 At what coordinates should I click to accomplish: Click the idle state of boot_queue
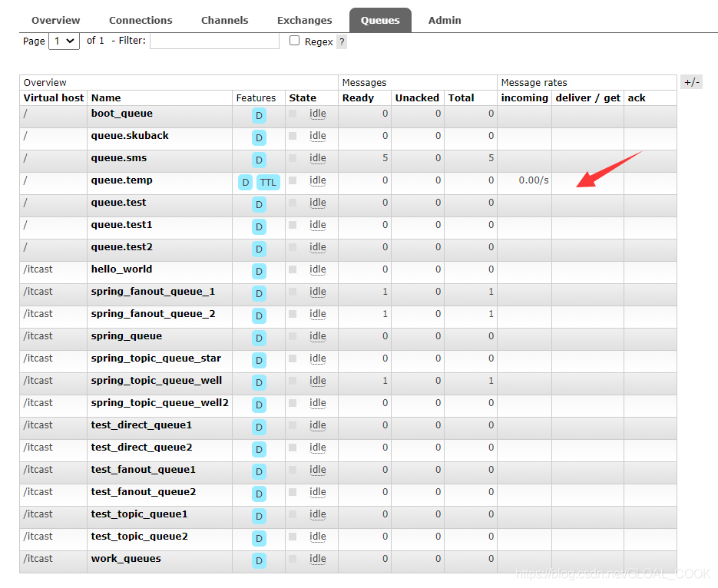pos(318,114)
